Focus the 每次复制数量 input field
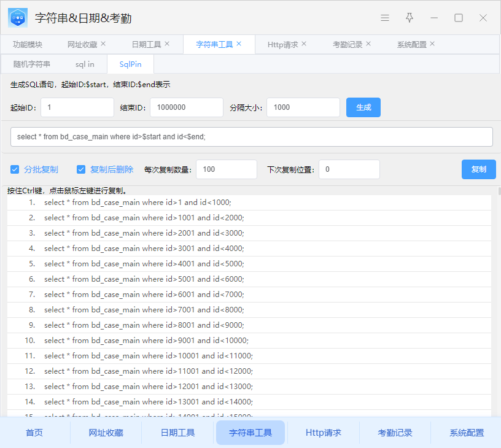The height and width of the screenshot is (448, 501). coord(227,169)
